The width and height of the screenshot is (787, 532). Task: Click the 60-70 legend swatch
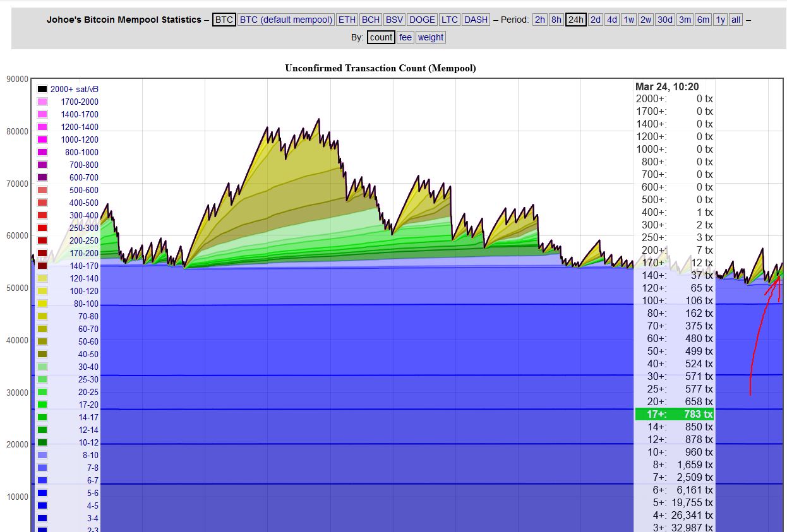(42, 329)
